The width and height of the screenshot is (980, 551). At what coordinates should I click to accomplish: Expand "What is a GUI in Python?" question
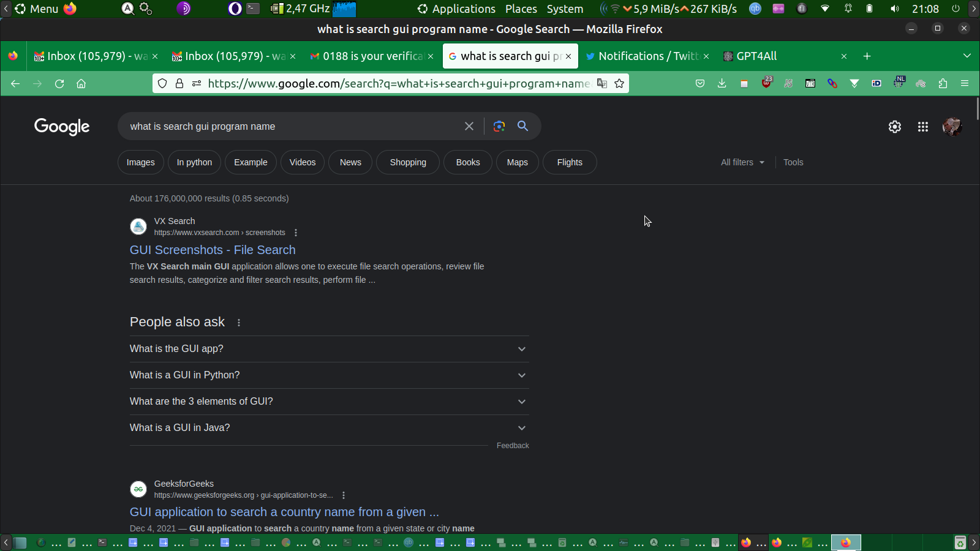(330, 375)
